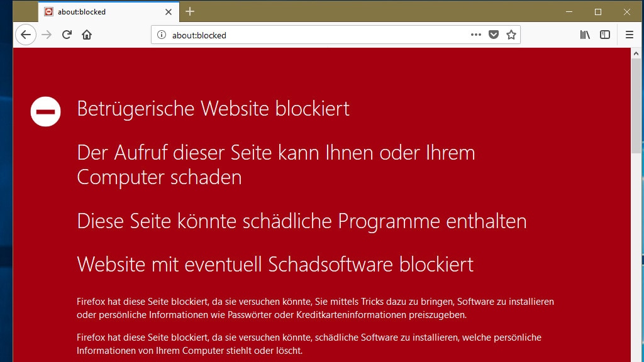Screen dimensions: 644x362
Task: Toggle the sidebar view
Action: 605,35
